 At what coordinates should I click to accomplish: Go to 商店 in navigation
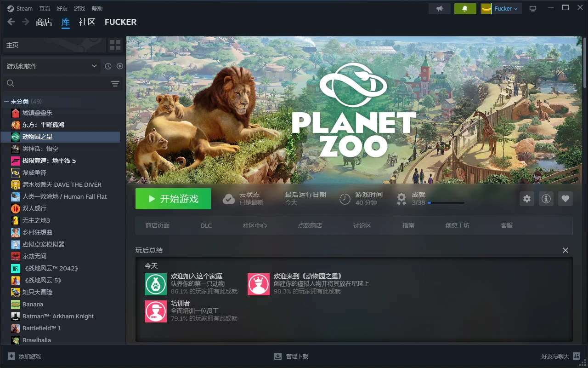[x=44, y=22]
